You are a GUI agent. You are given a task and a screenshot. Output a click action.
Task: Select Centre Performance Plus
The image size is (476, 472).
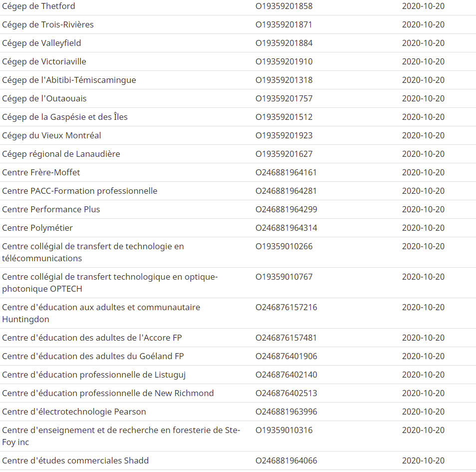pyautogui.click(x=51, y=210)
